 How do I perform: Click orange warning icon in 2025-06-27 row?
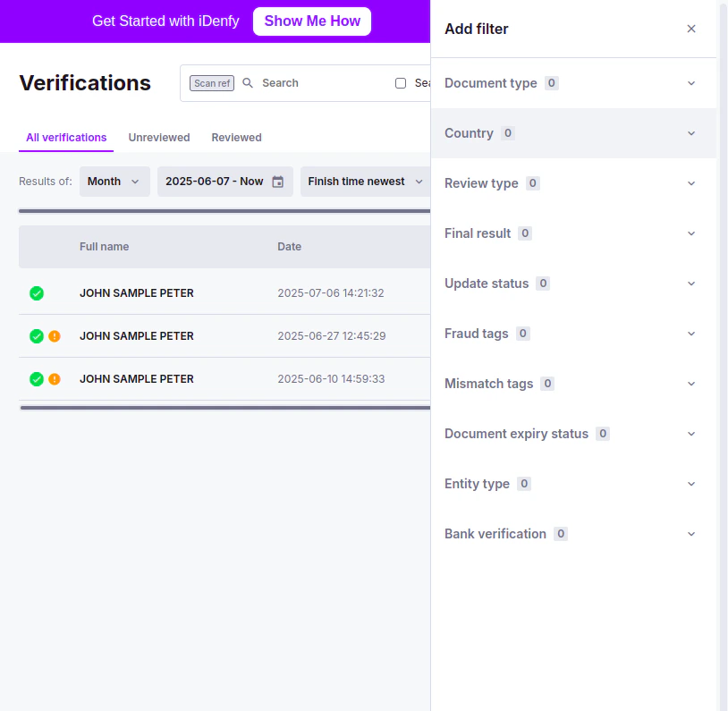tap(55, 336)
